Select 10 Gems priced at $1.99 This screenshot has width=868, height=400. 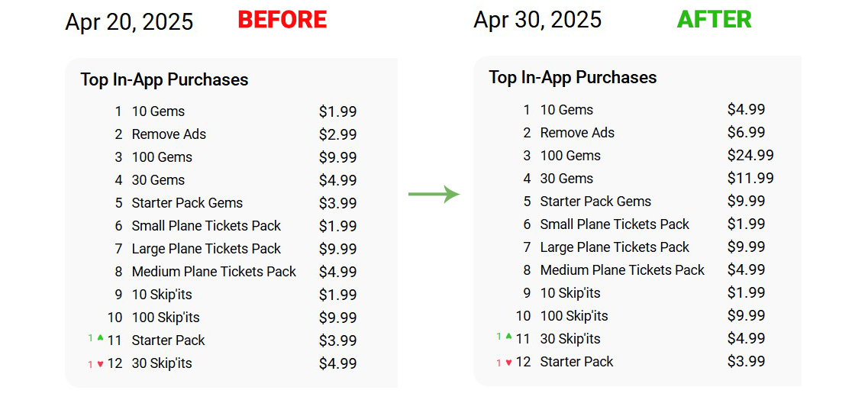[158, 111]
